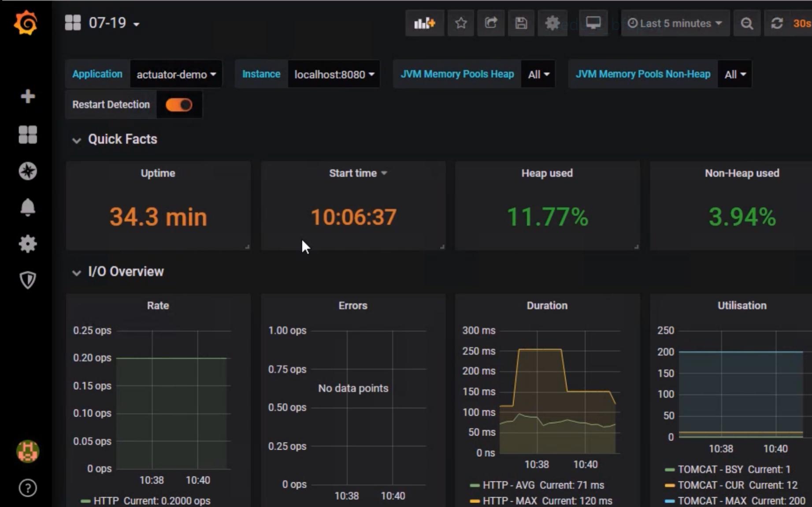This screenshot has width=812, height=507.
Task: Save the dashboard with floppy disk icon
Action: [x=521, y=23]
